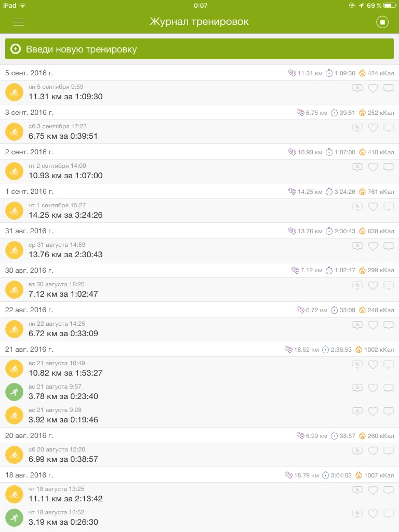Open comments for the 10.93 км workout
This screenshot has width=399, height=532.
[x=388, y=167]
